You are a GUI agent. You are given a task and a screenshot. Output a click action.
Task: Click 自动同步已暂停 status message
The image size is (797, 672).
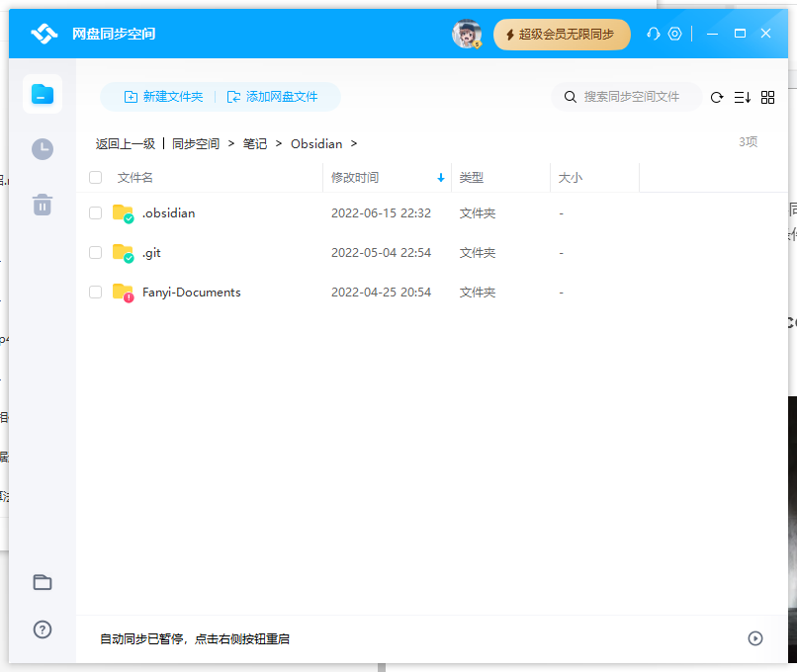pyautogui.click(x=195, y=639)
